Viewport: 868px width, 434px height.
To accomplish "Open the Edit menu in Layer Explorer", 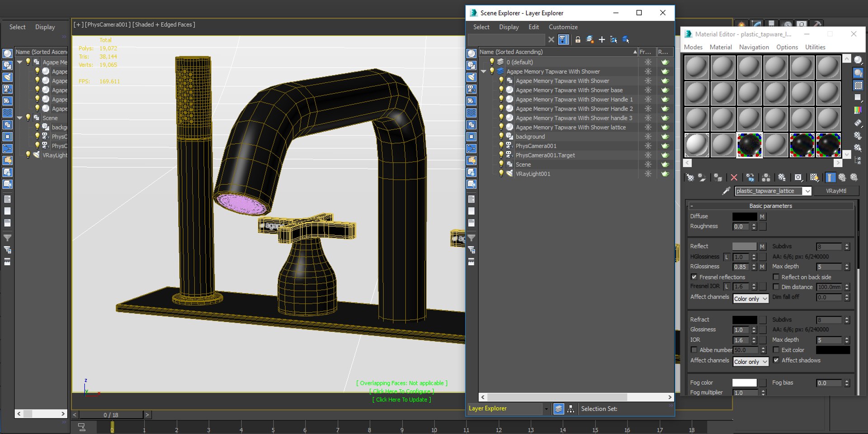I will (533, 27).
